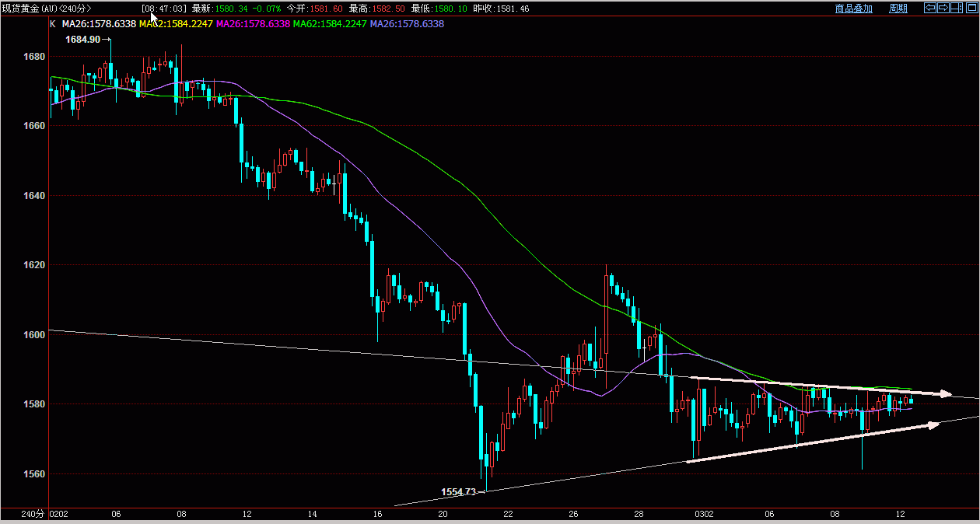Click the 最低:1580.10 low price value
The height and width of the screenshot is (524, 980).
[439, 9]
